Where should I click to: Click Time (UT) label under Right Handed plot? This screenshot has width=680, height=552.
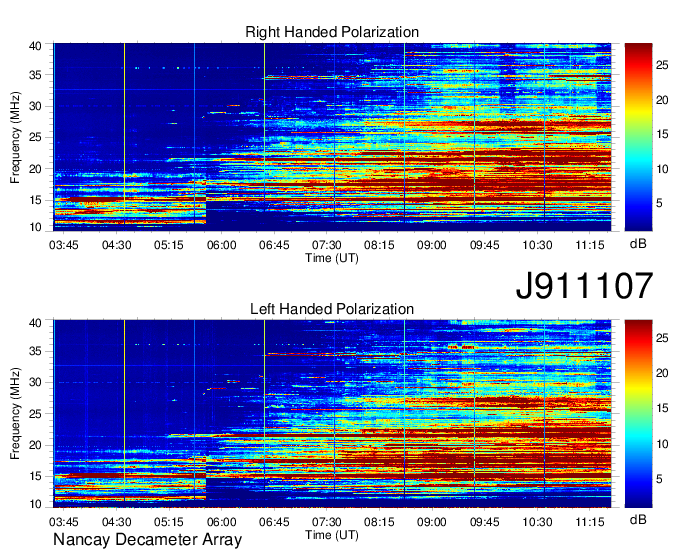[332, 258]
